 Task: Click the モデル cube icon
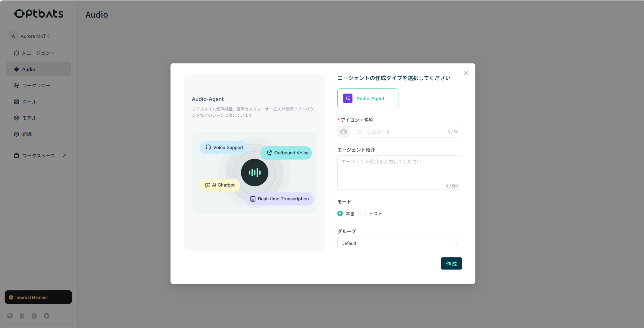(x=16, y=118)
